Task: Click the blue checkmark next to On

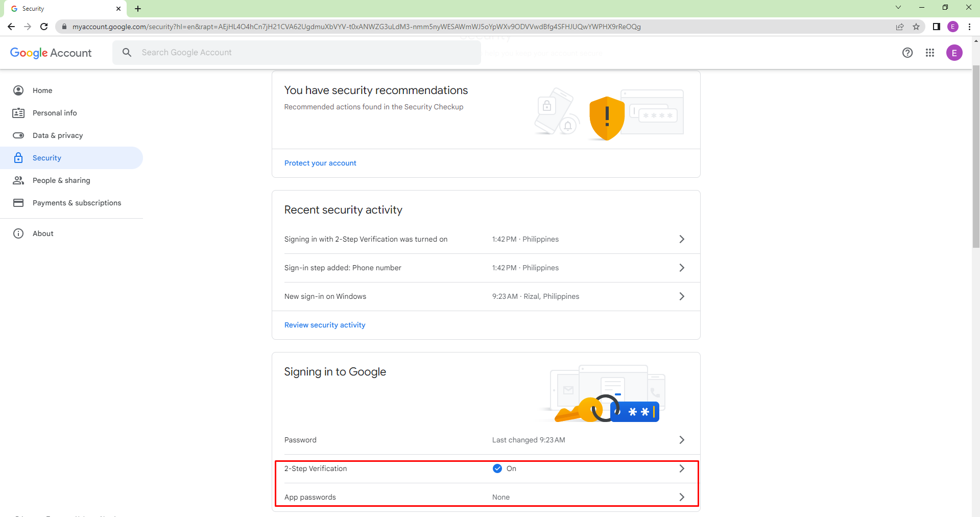Action: tap(497, 468)
